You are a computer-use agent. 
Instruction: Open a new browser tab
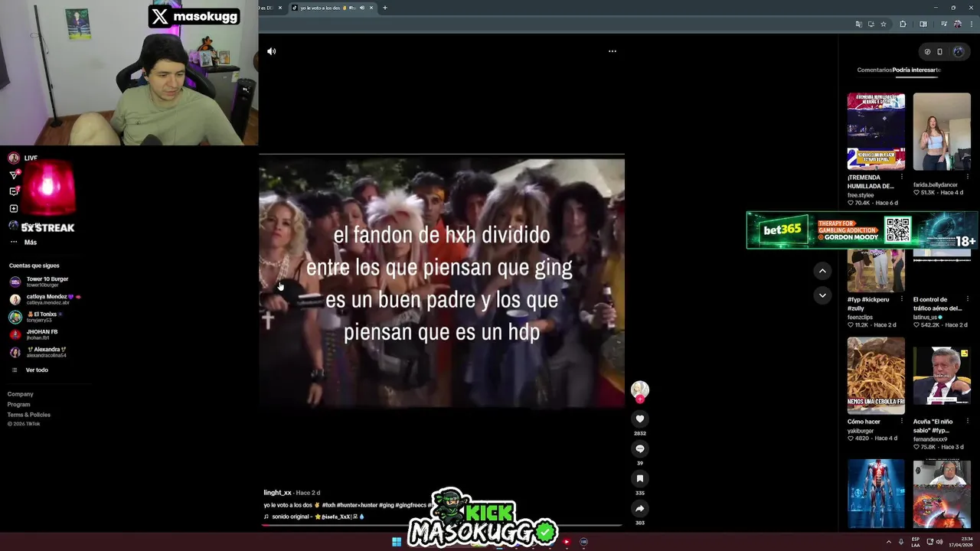384,8
